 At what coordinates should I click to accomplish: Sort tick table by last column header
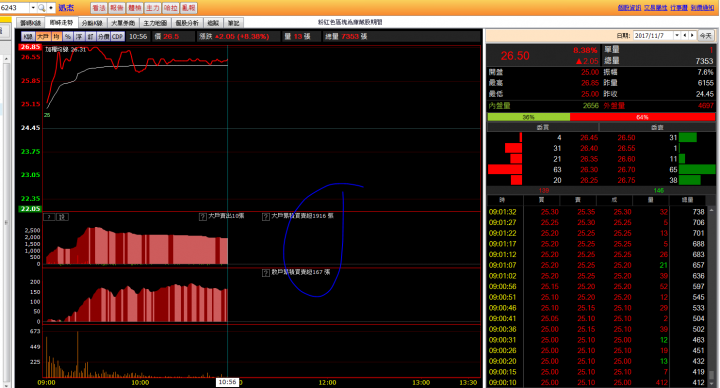pyautogui.click(x=687, y=200)
